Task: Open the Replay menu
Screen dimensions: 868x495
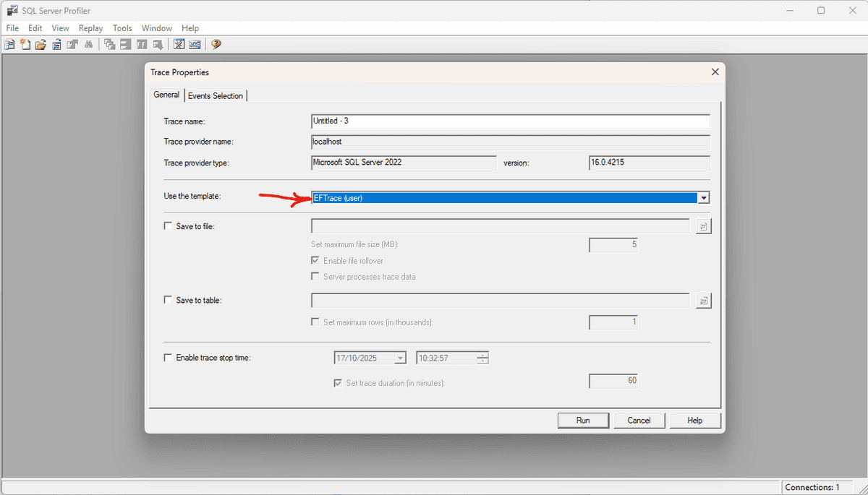Action: tap(90, 27)
